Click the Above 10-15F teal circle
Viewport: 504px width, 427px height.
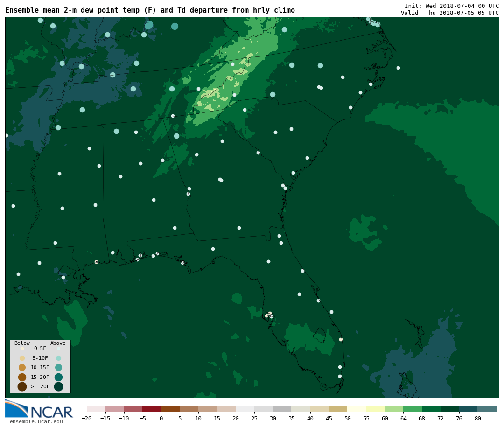[58, 368]
